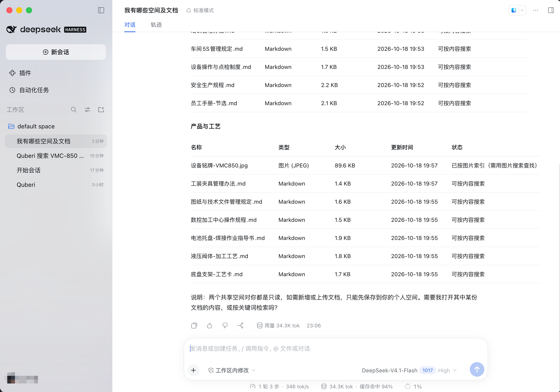The image size is (560, 392).
Task: Click the 更新时间 column header
Action: pyautogui.click(x=402, y=147)
